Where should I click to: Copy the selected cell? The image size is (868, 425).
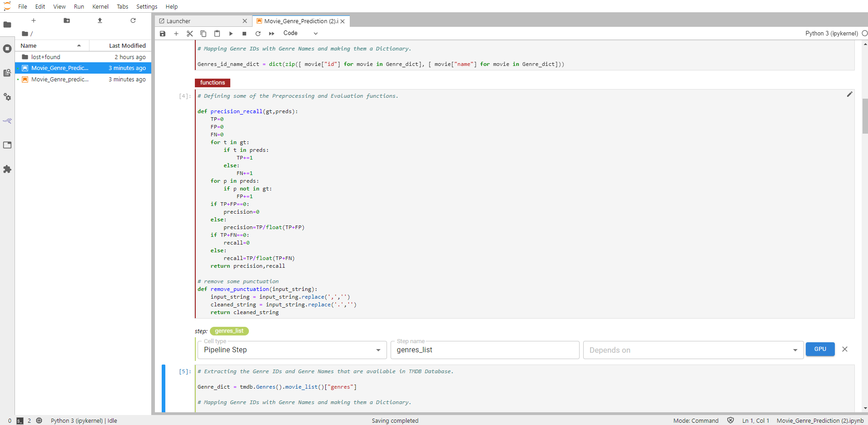203,33
